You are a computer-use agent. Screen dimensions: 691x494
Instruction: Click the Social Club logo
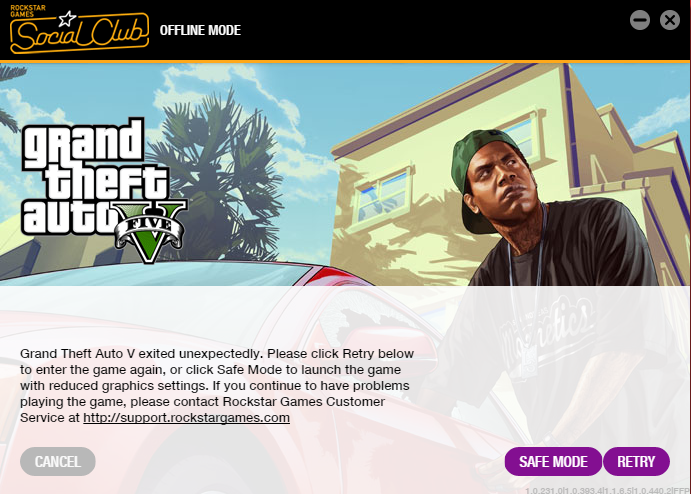79,30
